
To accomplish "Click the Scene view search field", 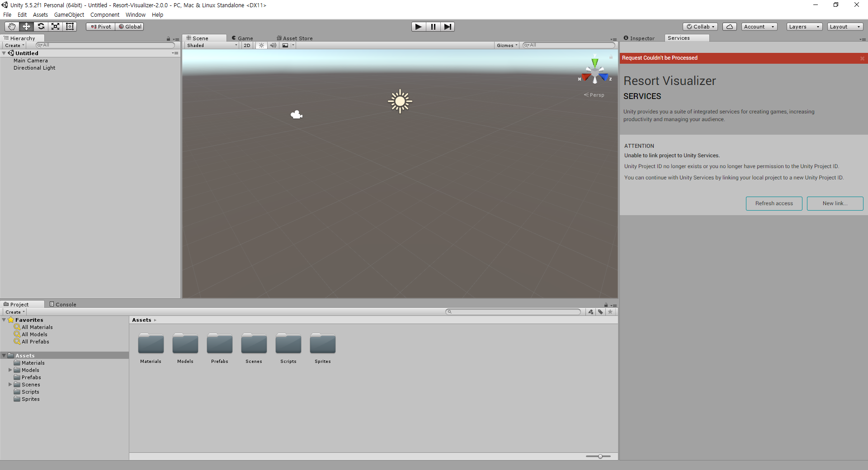I will pyautogui.click(x=569, y=45).
